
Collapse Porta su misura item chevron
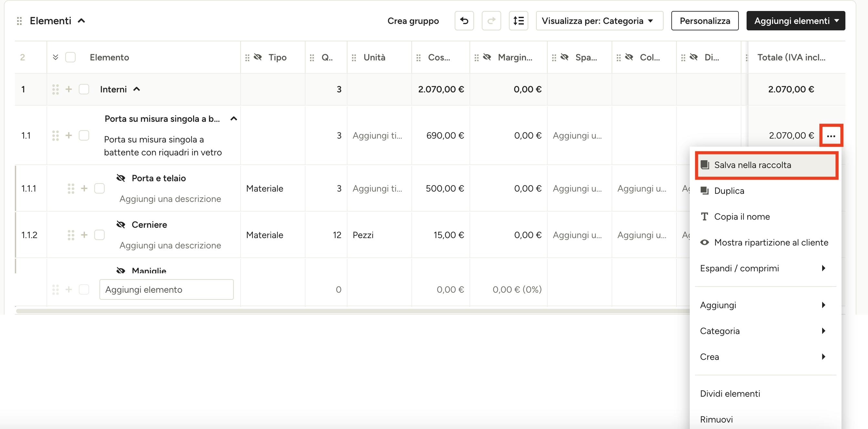pyautogui.click(x=233, y=119)
